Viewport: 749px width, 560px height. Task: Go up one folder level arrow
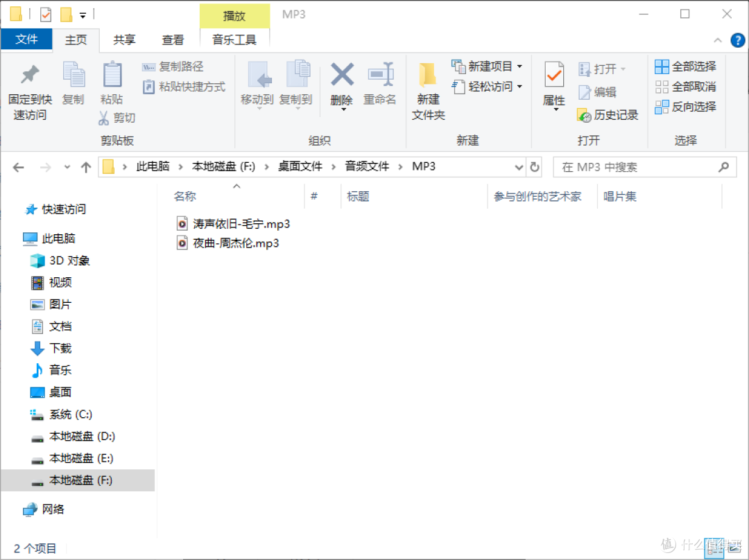point(86,168)
